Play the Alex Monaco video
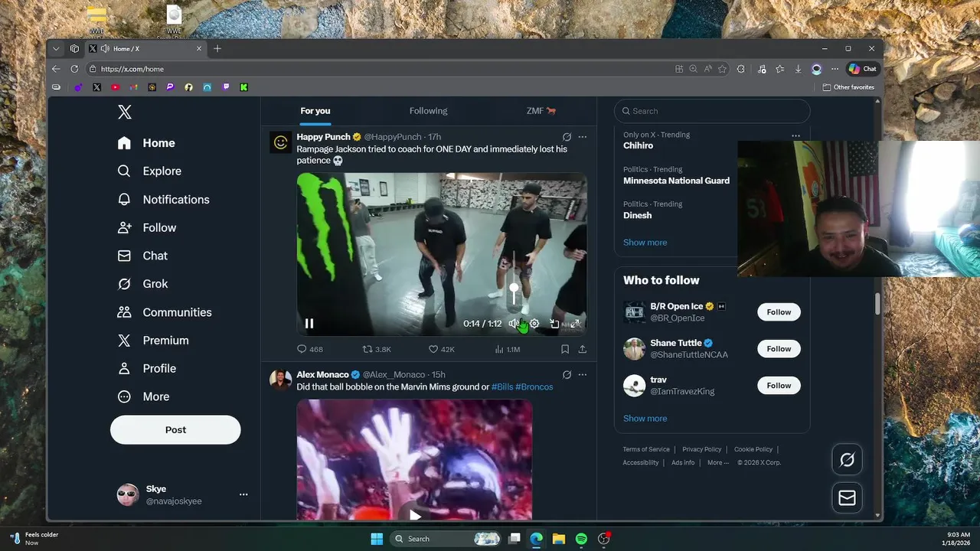Viewport: 980px width, 551px height. (x=414, y=514)
